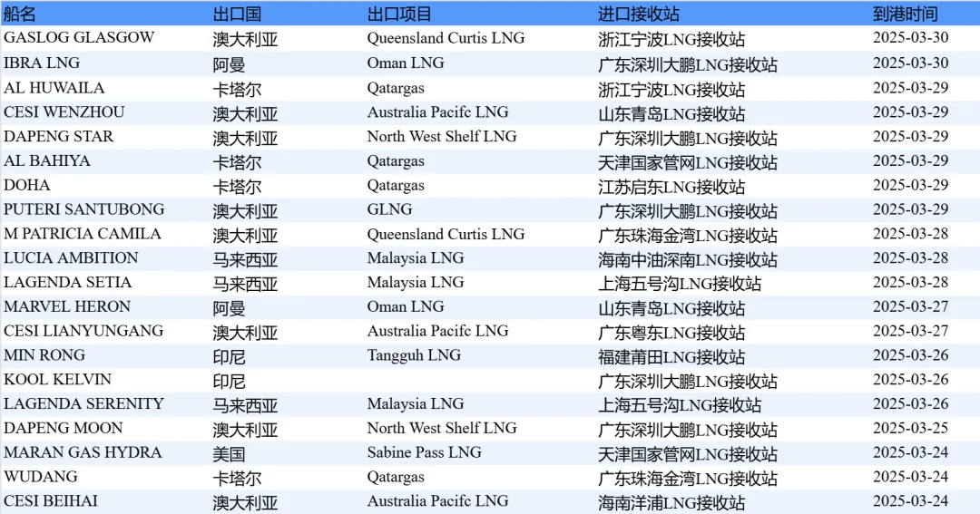The height and width of the screenshot is (514, 980).
Task: Click 广东粤东LNG接收站 cell
Action: click(x=671, y=333)
